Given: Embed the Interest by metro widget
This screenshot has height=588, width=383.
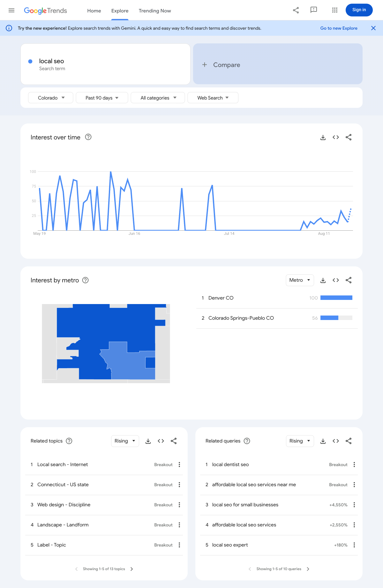Looking at the screenshot, I should (x=336, y=280).
